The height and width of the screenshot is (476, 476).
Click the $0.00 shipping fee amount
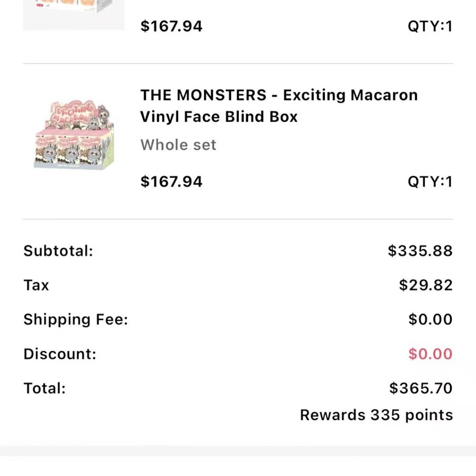pos(430,319)
